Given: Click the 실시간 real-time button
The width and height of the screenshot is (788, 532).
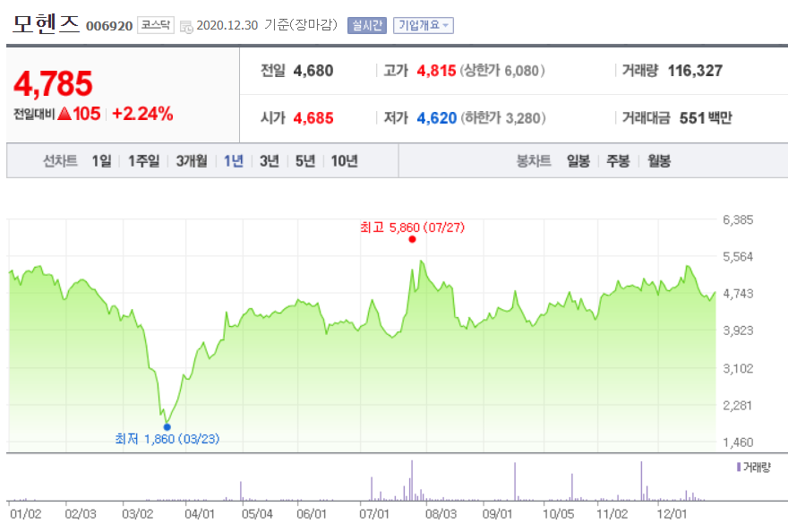Looking at the screenshot, I should tap(367, 25).
